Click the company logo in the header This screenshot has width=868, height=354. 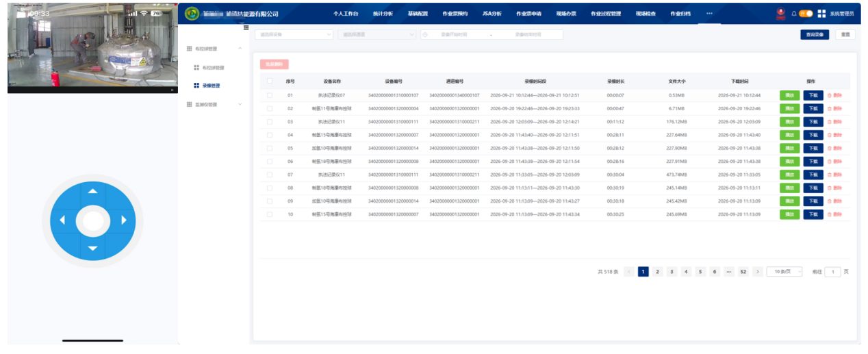pos(192,14)
